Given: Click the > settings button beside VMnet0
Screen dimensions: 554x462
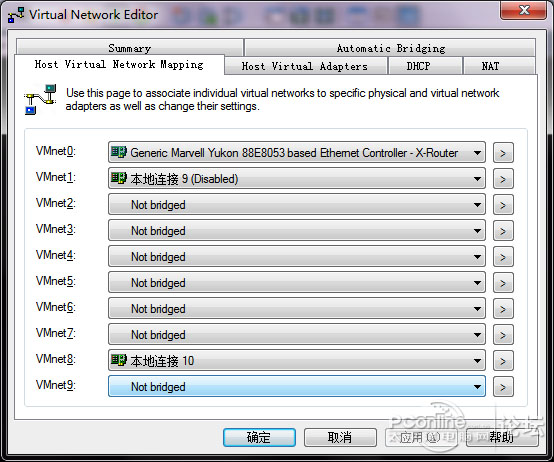Looking at the screenshot, I should (503, 153).
